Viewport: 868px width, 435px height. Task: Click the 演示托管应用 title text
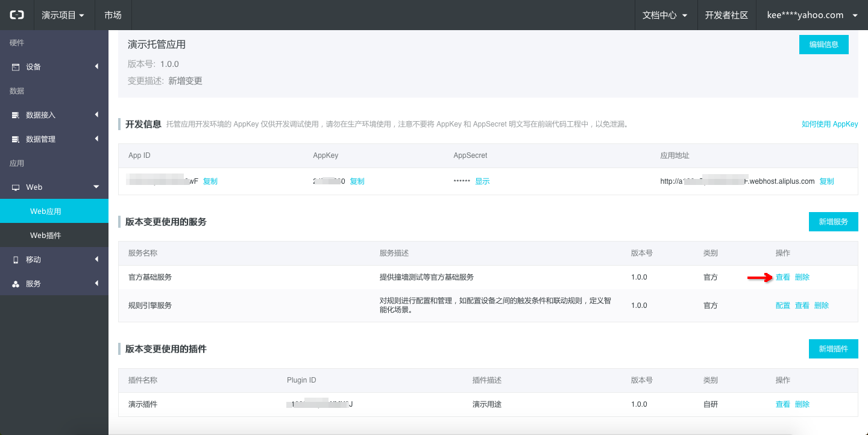pyautogui.click(x=157, y=45)
